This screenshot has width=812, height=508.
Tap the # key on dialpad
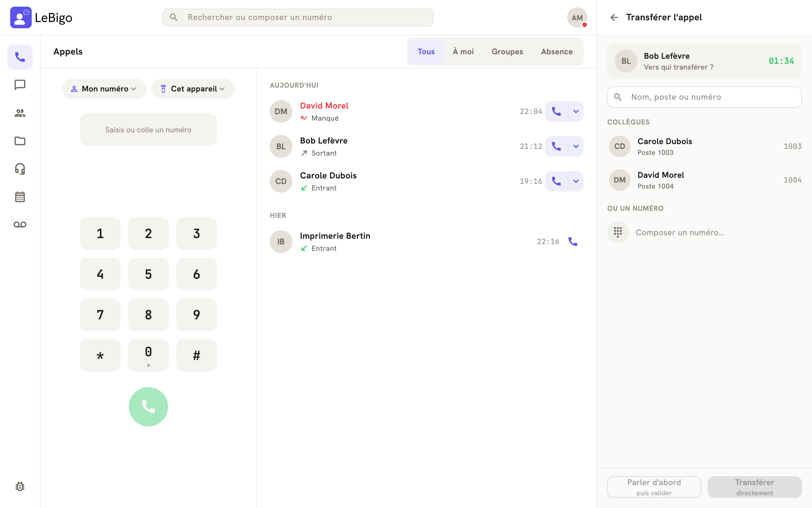pyautogui.click(x=197, y=356)
